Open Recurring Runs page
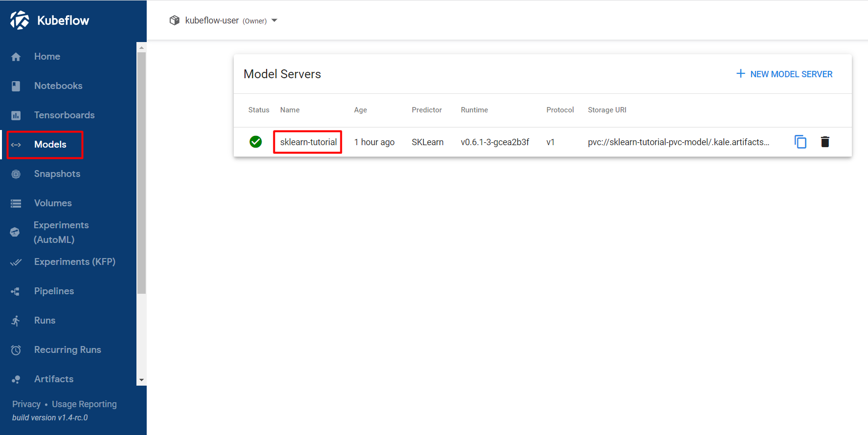The width and height of the screenshot is (868, 435). (x=68, y=350)
